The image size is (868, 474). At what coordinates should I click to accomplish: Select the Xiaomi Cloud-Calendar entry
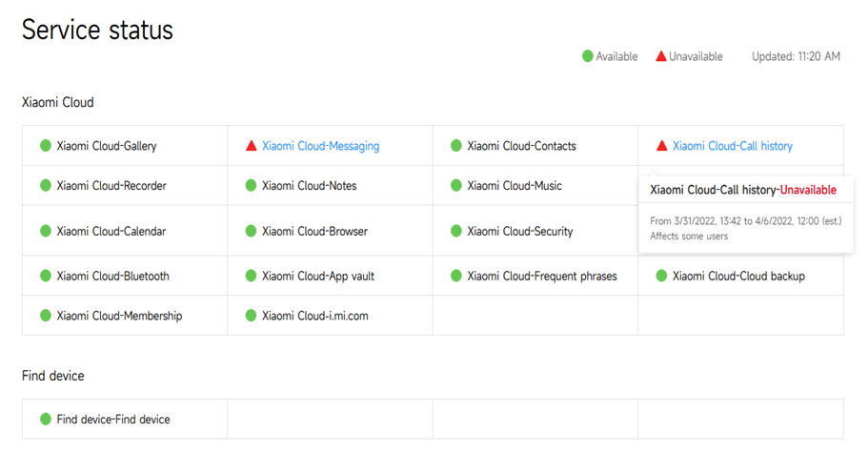111,231
